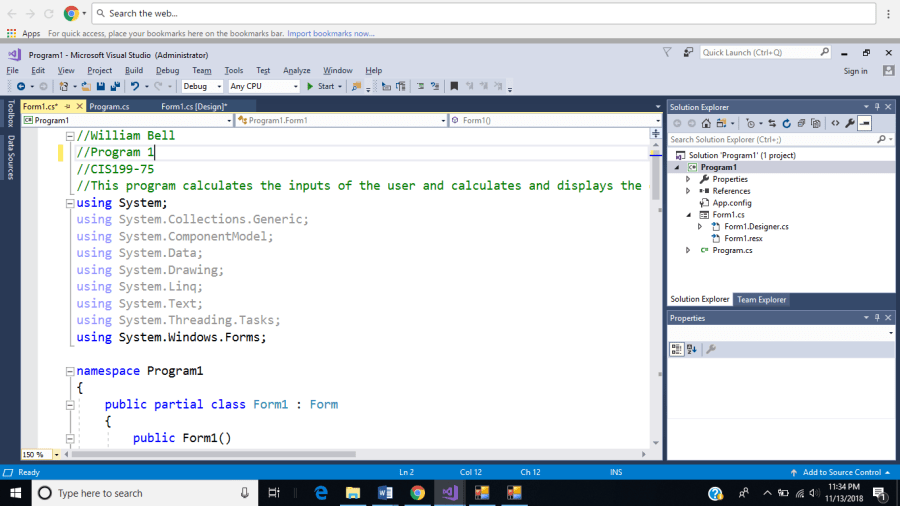Open the Build menu
Screen dimensions: 900x506
pos(134,71)
